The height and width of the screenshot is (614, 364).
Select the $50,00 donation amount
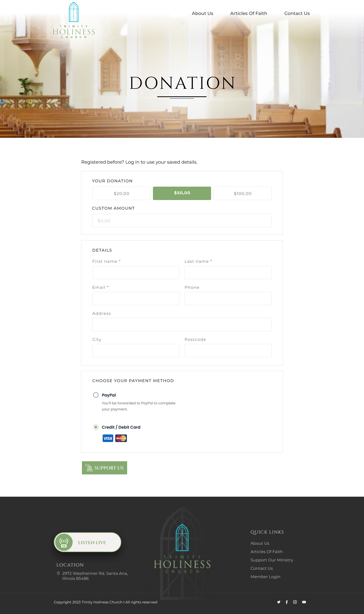182,193
